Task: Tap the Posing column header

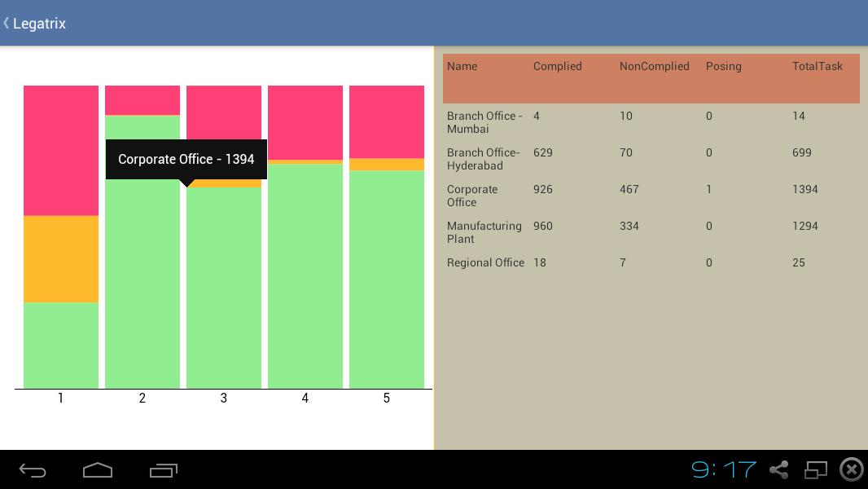Action: tap(724, 67)
